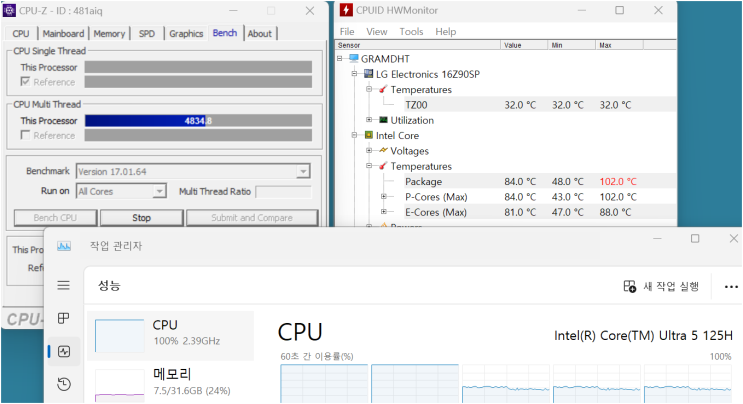Screen dimensions: 743x404
Task: Expand the Utilization node
Action: coord(369,120)
